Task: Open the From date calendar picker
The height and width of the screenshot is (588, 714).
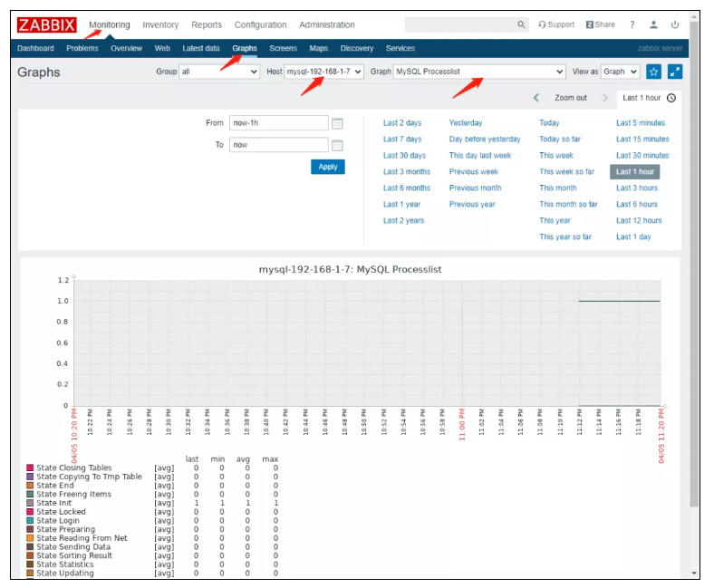Action: click(x=337, y=123)
